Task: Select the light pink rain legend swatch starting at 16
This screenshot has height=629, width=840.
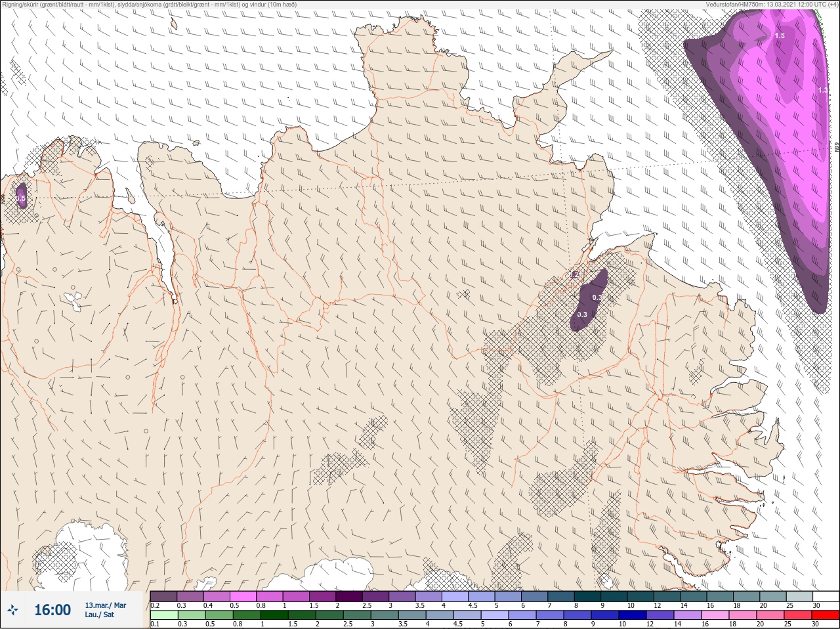Action: (x=715, y=615)
